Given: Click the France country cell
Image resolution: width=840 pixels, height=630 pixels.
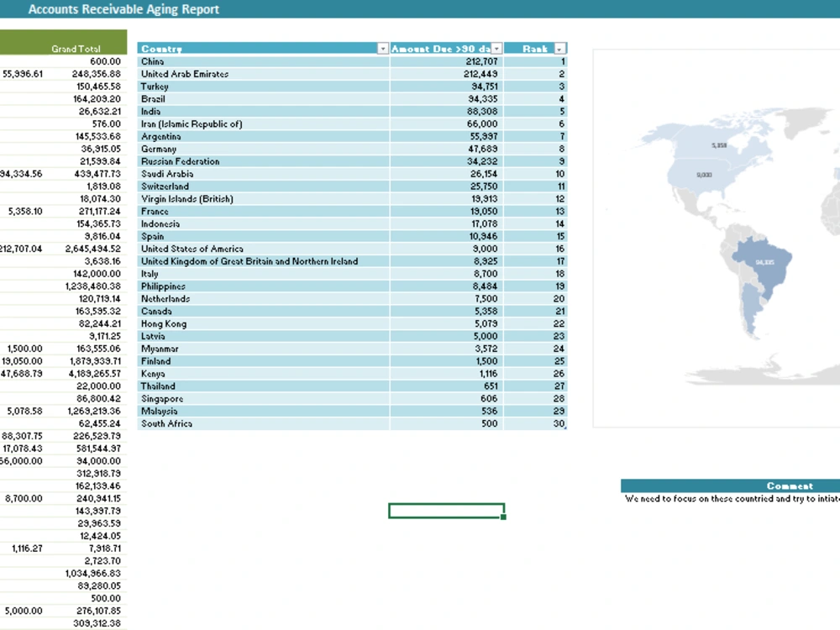Looking at the screenshot, I should (x=263, y=212).
